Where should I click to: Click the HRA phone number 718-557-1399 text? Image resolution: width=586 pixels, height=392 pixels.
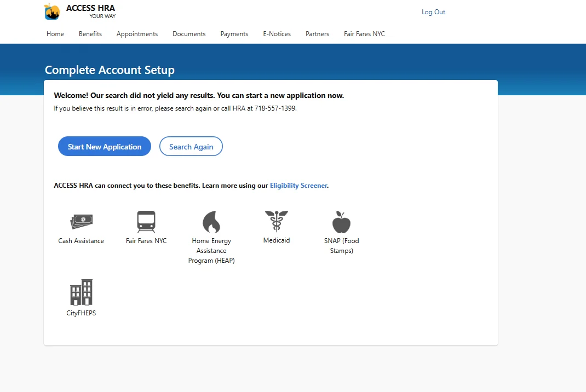275,108
